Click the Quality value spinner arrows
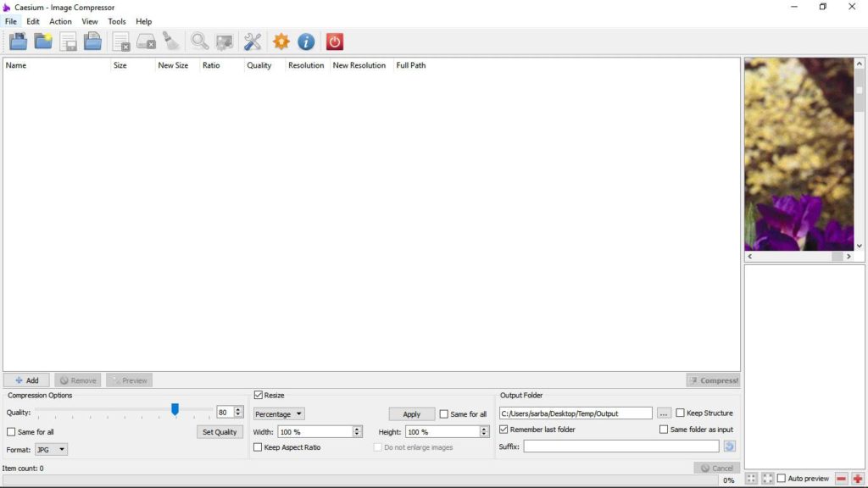 pyautogui.click(x=238, y=413)
